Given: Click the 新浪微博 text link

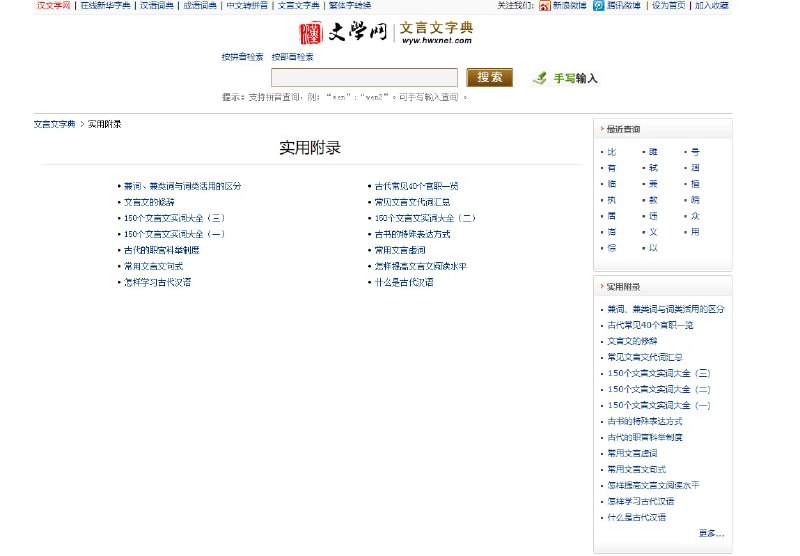Looking at the screenshot, I should pyautogui.click(x=569, y=6).
